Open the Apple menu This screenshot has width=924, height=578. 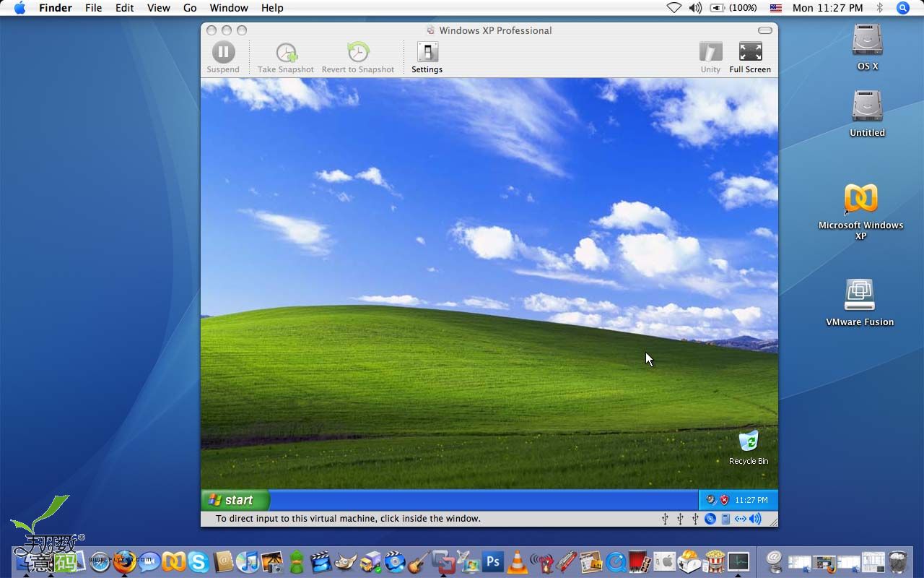pos(19,8)
